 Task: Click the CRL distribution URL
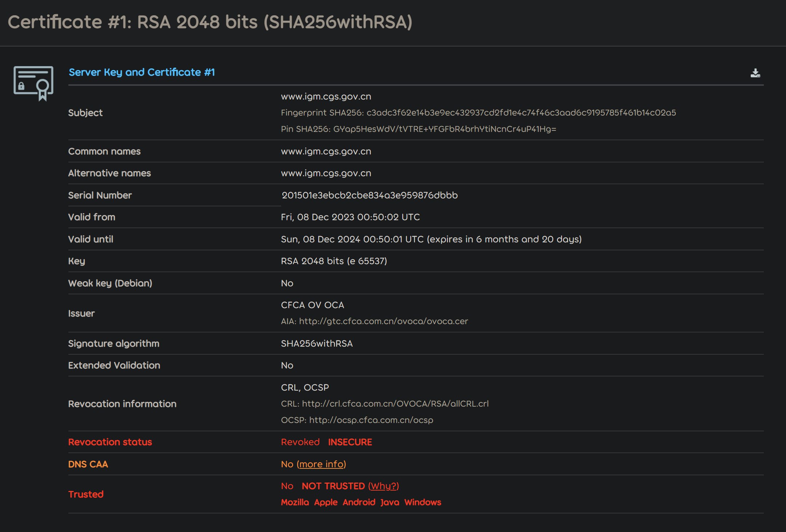point(395,404)
